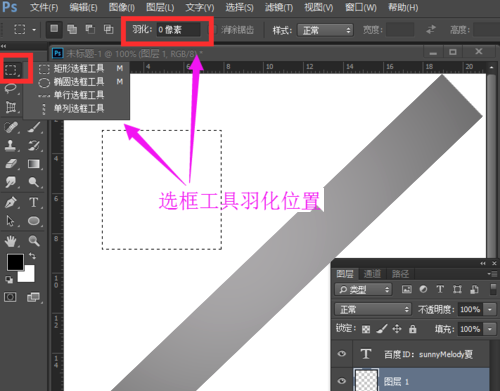This screenshot has width=500, height=391.
Task: Hide the 百度ID text layer eye
Action: (x=341, y=354)
